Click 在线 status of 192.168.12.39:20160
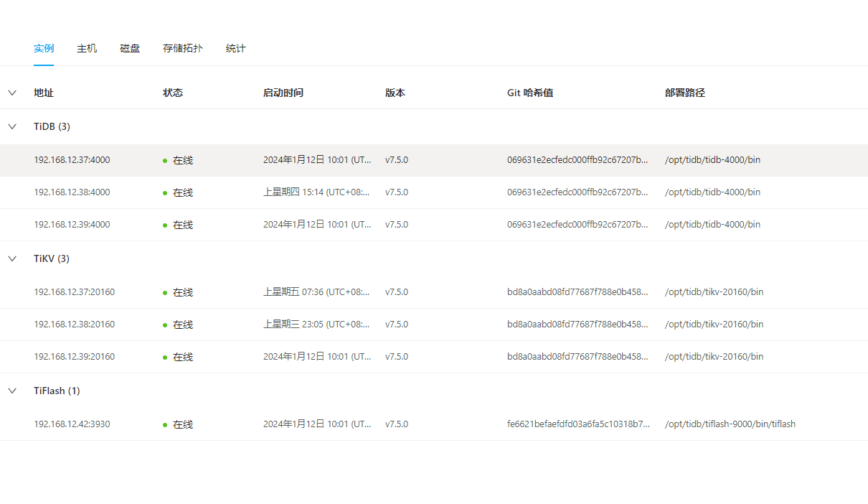Image resolution: width=868 pixels, height=504 pixels. pos(178,357)
